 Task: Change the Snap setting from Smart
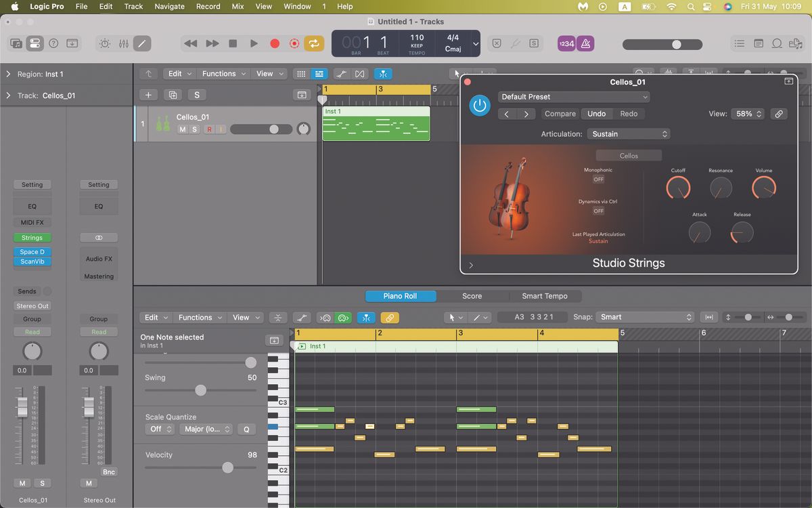pos(643,316)
